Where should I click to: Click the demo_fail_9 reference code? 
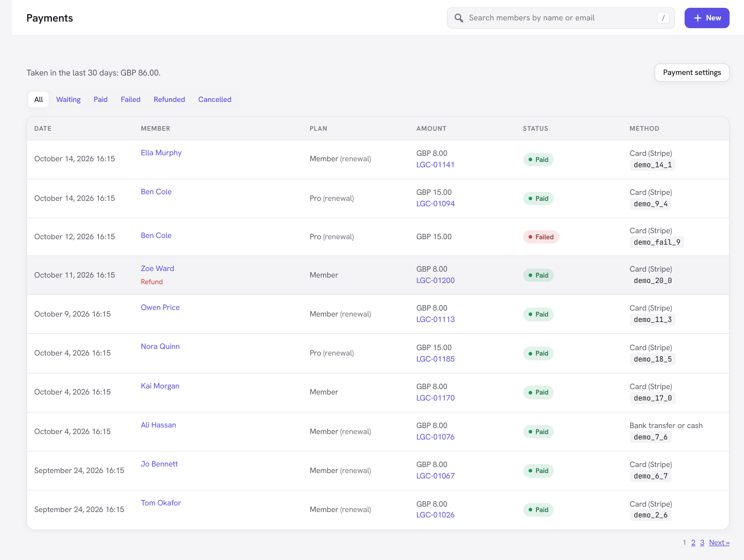point(657,242)
